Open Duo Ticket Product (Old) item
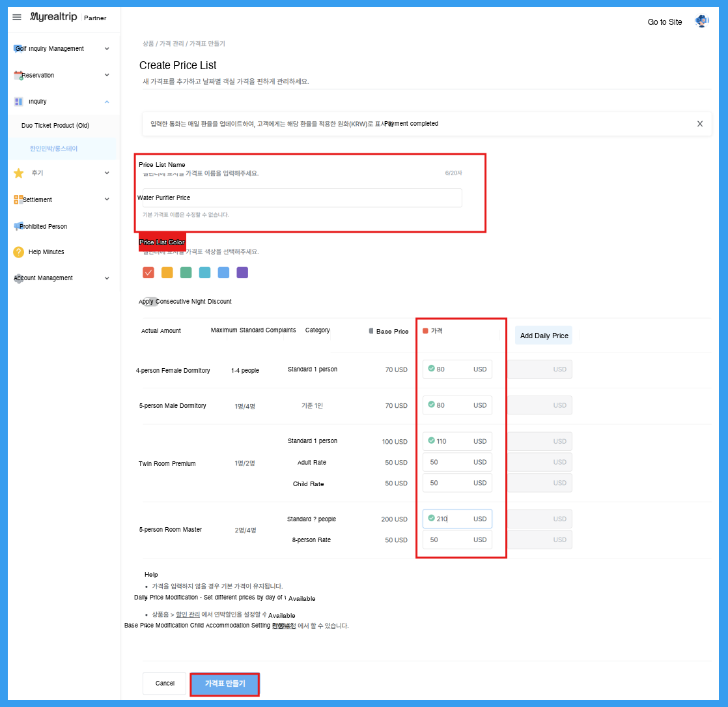 [x=55, y=125]
